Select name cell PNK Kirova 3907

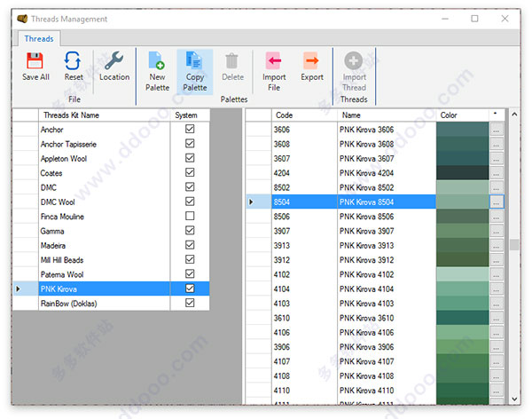click(x=387, y=231)
